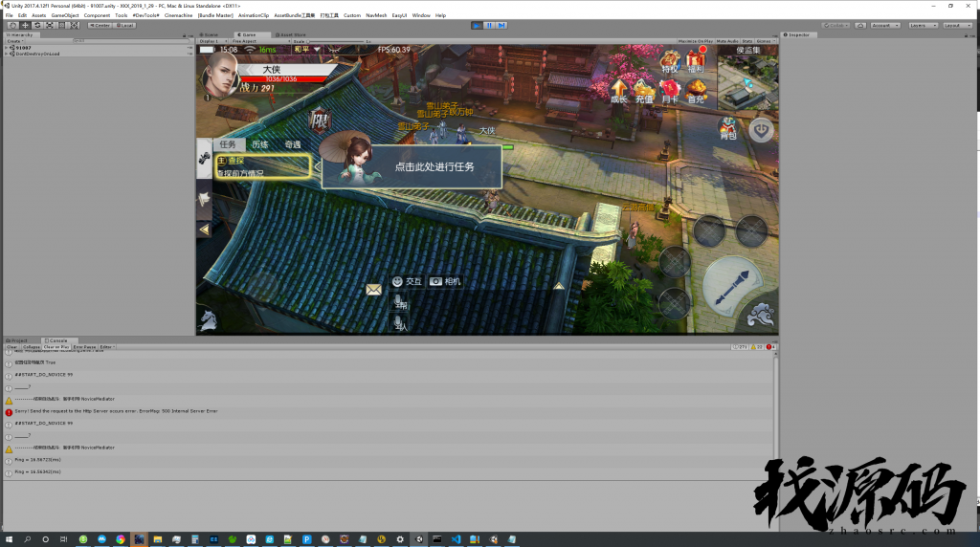Open the Layers dropdown

point(924,26)
